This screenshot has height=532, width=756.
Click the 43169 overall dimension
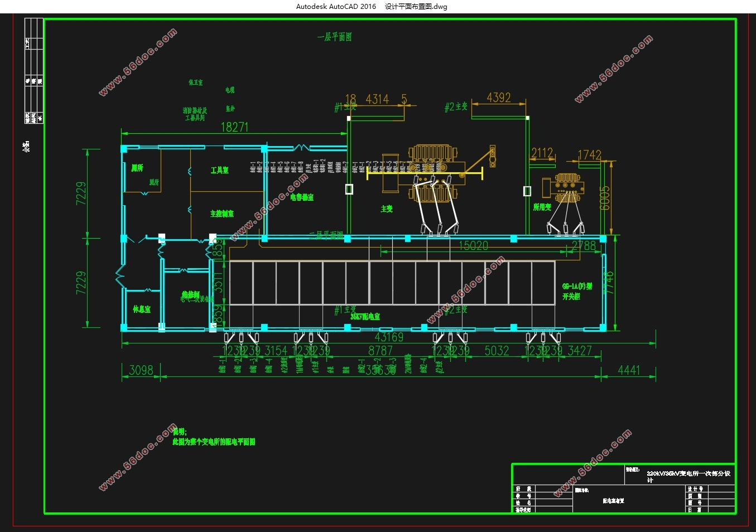click(x=389, y=337)
